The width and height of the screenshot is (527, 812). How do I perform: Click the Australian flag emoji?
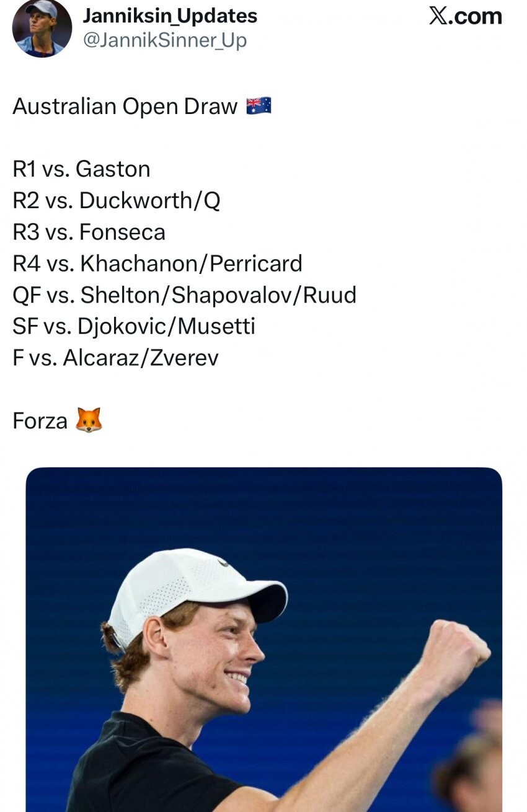(x=259, y=106)
